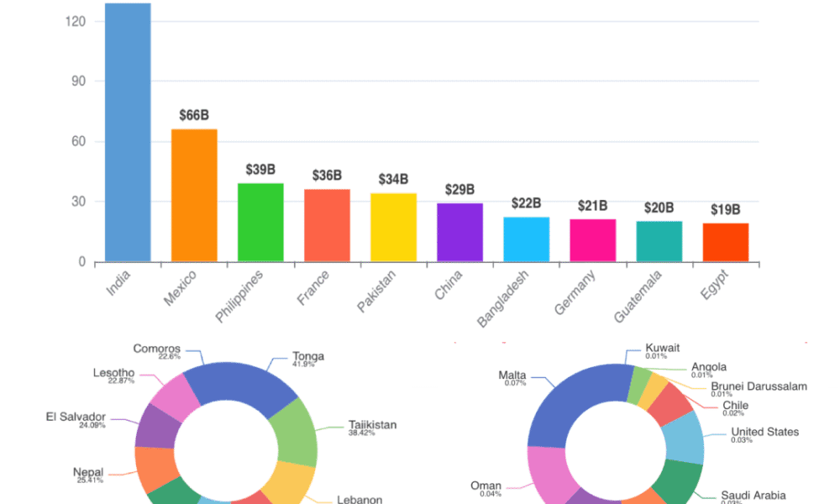Select the green Tajikistan donut segment
Image resolution: width=840 pixels, height=504 pixels.
pos(296,431)
